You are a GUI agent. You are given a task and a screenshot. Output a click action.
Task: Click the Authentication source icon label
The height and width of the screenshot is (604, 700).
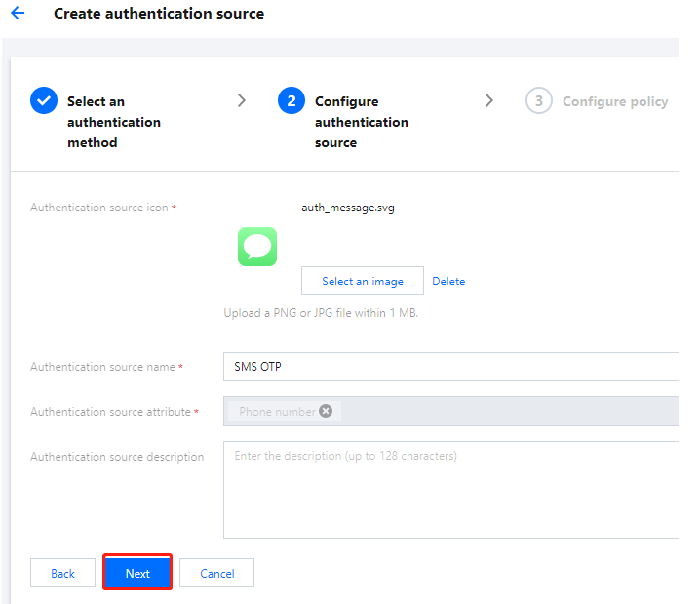(x=99, y=208)
